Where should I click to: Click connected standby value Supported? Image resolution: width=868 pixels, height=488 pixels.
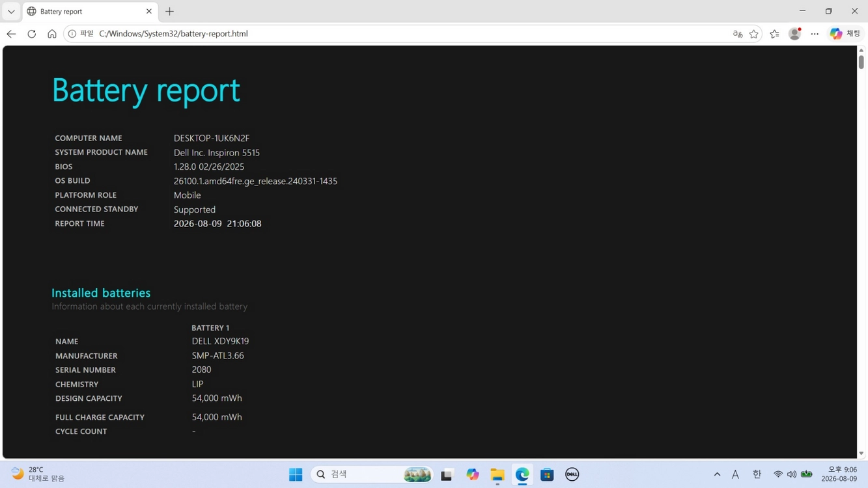(x=195, y=210)
